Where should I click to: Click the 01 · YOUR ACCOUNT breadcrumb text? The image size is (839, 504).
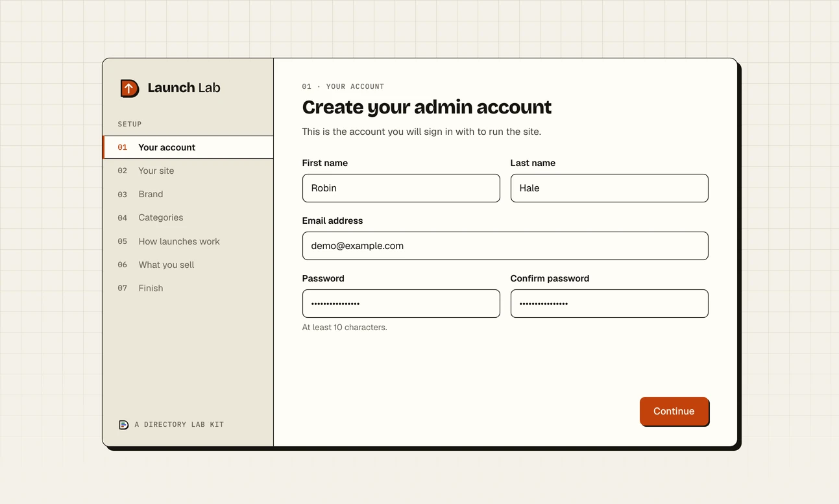[343, 86]
